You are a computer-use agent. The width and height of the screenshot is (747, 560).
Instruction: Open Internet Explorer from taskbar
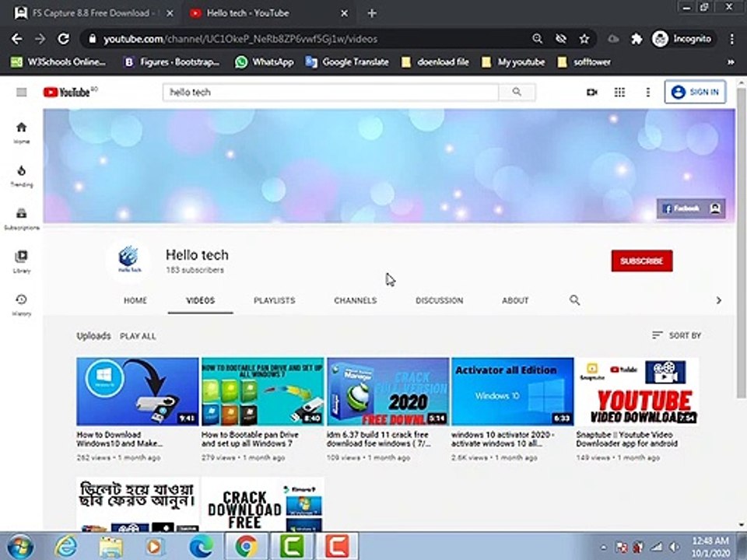[x=65, y=546]
